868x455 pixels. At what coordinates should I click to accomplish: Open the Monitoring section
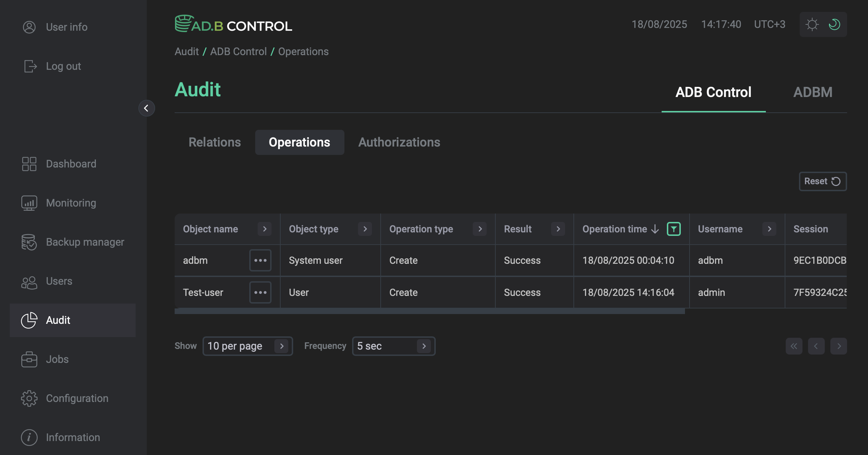tap(71, 203)
